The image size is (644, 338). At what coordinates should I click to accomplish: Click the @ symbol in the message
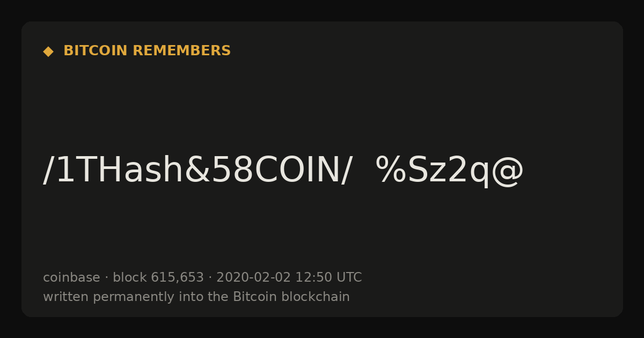(x=508, y=172)
